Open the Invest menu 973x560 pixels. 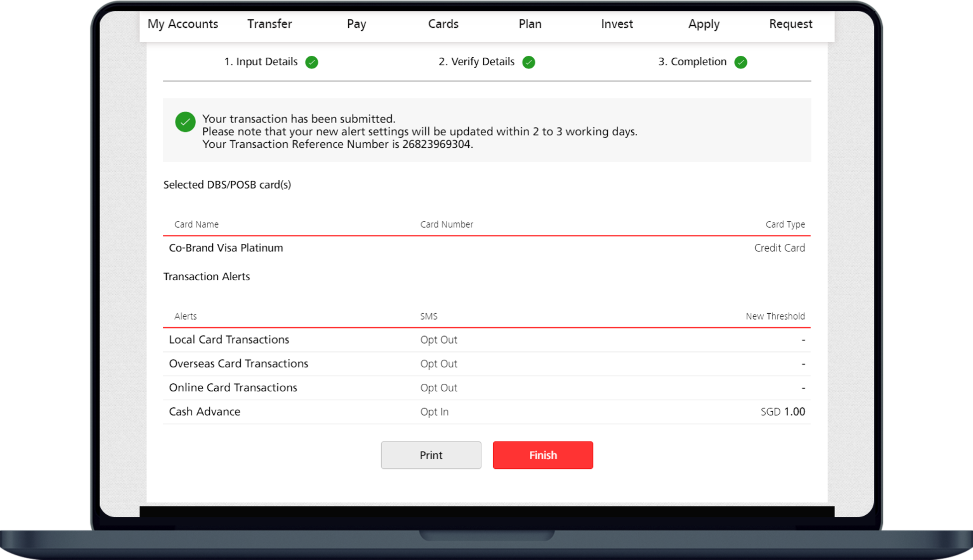click(x=617, y=24)
